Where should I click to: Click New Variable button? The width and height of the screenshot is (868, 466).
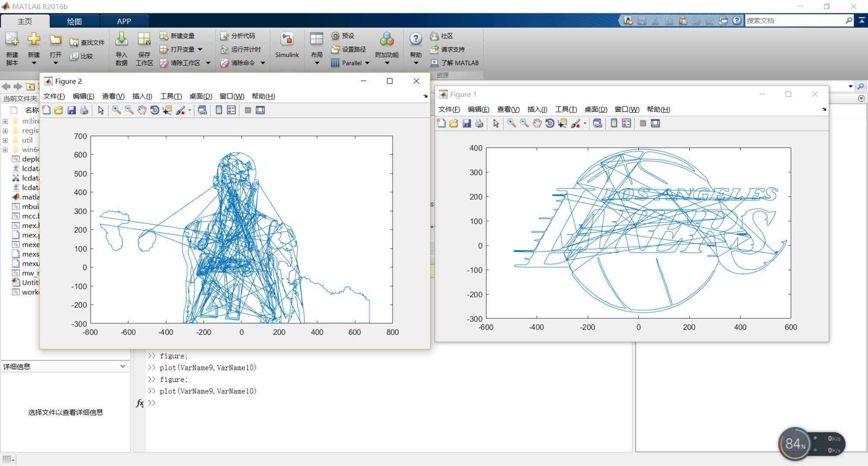tap(177, 36)
